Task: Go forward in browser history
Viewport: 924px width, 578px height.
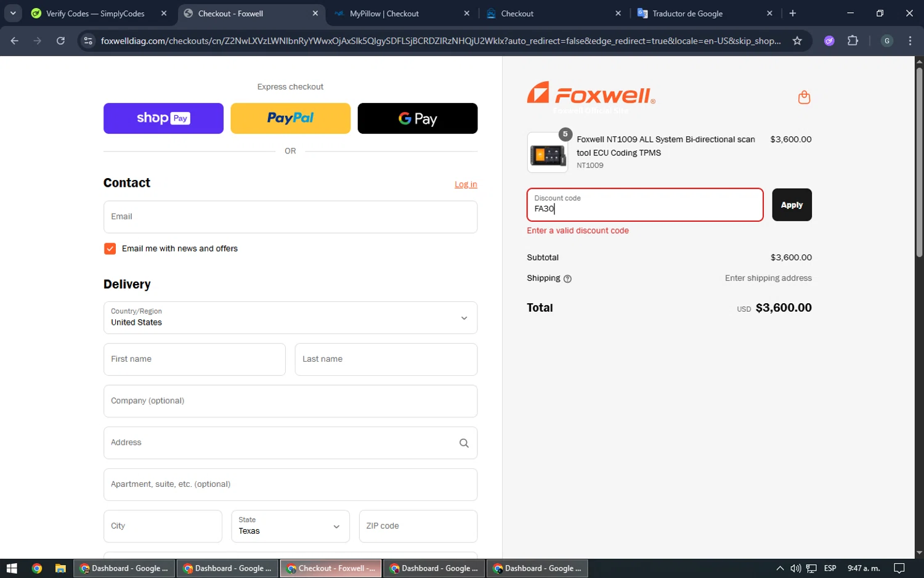Action: coord(38,41)
